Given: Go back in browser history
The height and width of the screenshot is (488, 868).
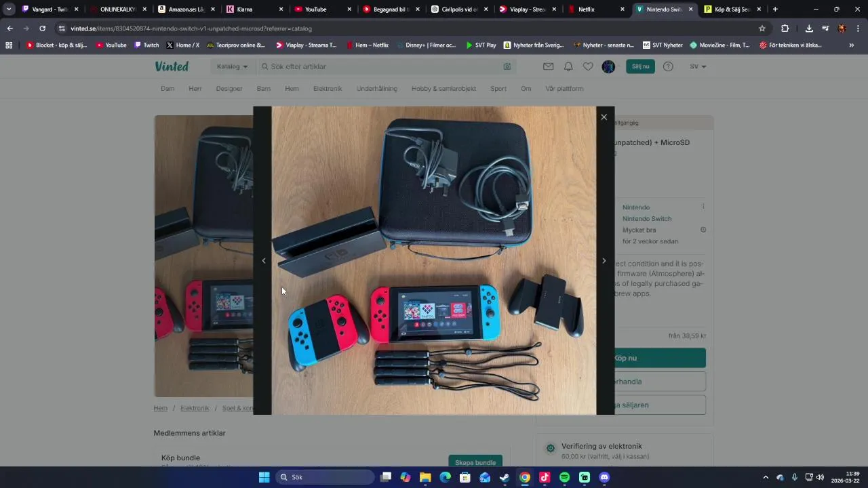Looking at the screenshot, I should point(9,28).
